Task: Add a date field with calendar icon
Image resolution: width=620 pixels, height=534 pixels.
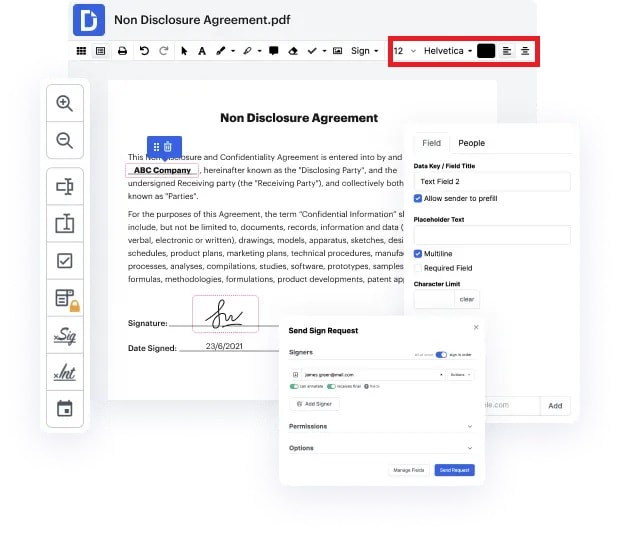Action: 64,409
